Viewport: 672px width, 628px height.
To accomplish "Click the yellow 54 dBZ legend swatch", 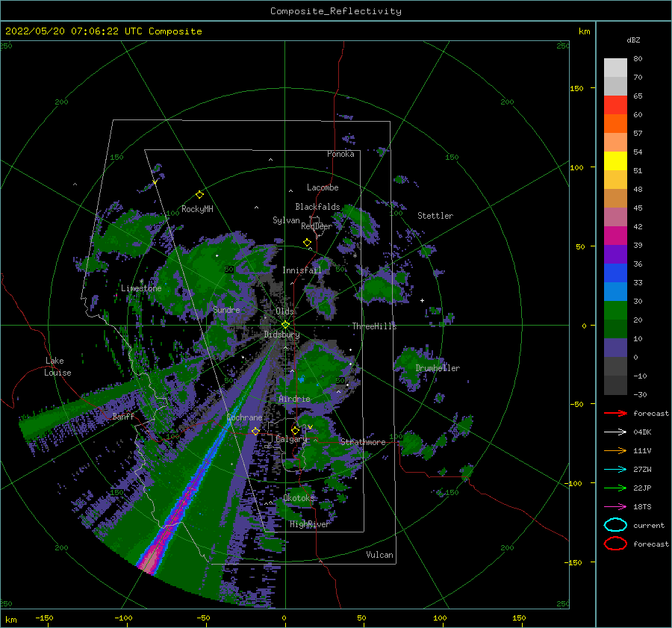I will click(615, 161).
